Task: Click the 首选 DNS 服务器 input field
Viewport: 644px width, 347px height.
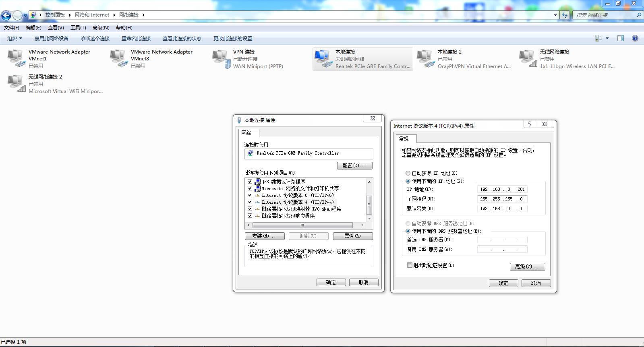Action: click(x=502, y=240)
